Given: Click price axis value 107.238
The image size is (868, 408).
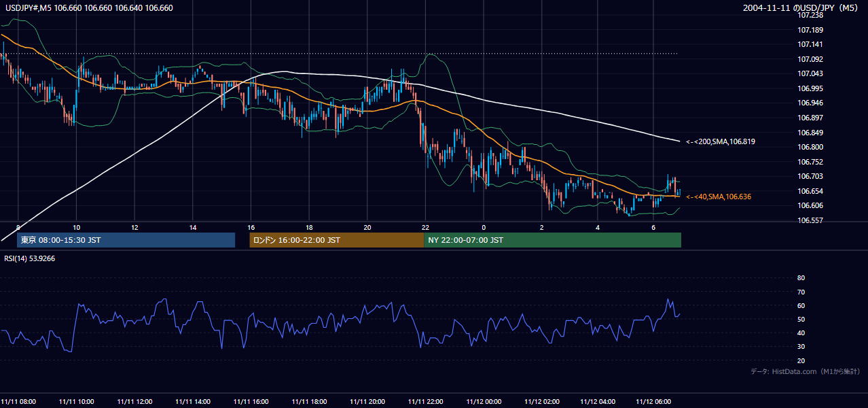Looking at the screenshot, I should 810,15.
